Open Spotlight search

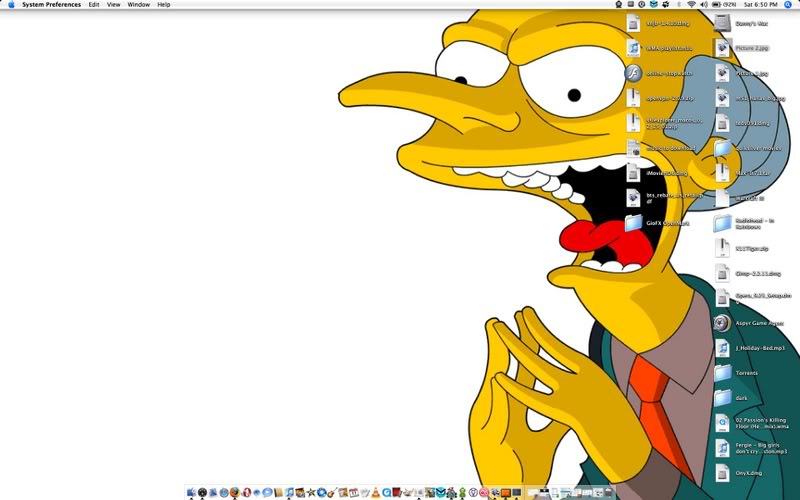(788, 4)
